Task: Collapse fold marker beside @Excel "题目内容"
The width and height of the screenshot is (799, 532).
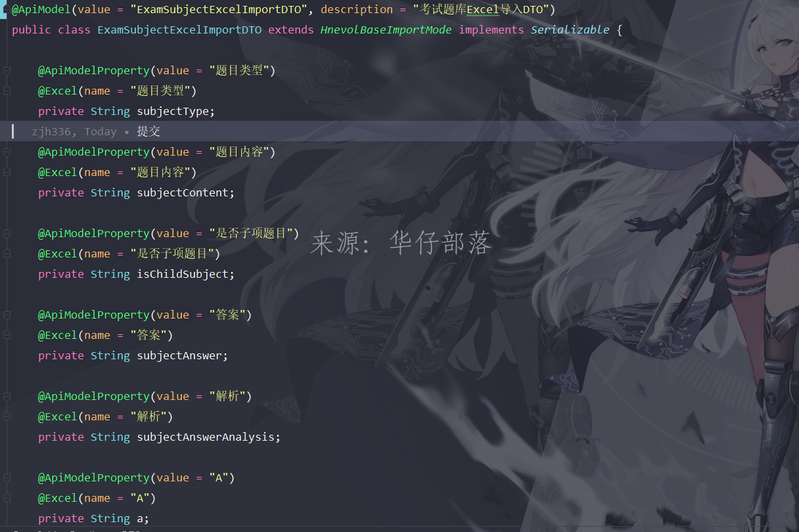Action: tap(7, 173)
